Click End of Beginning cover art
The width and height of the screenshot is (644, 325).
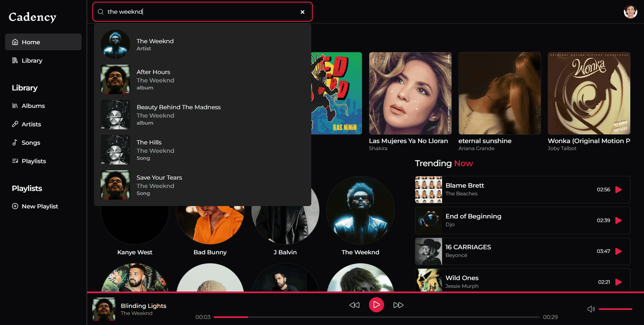(x=429, y=220)
